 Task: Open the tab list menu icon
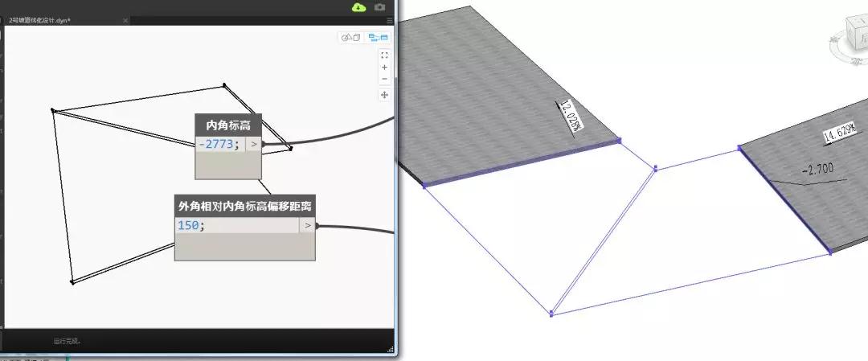tap(390, 20)
